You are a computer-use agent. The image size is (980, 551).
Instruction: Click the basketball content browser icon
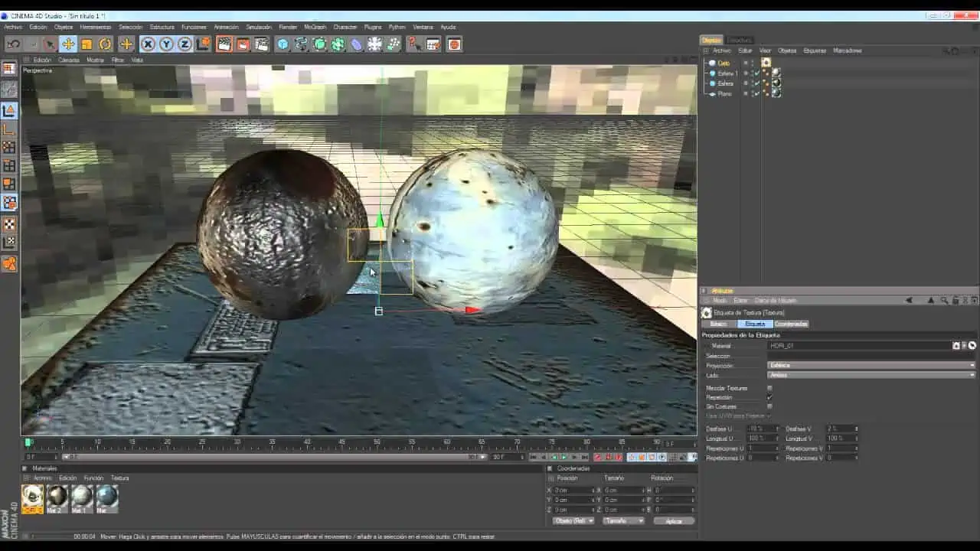coord(454,44)
